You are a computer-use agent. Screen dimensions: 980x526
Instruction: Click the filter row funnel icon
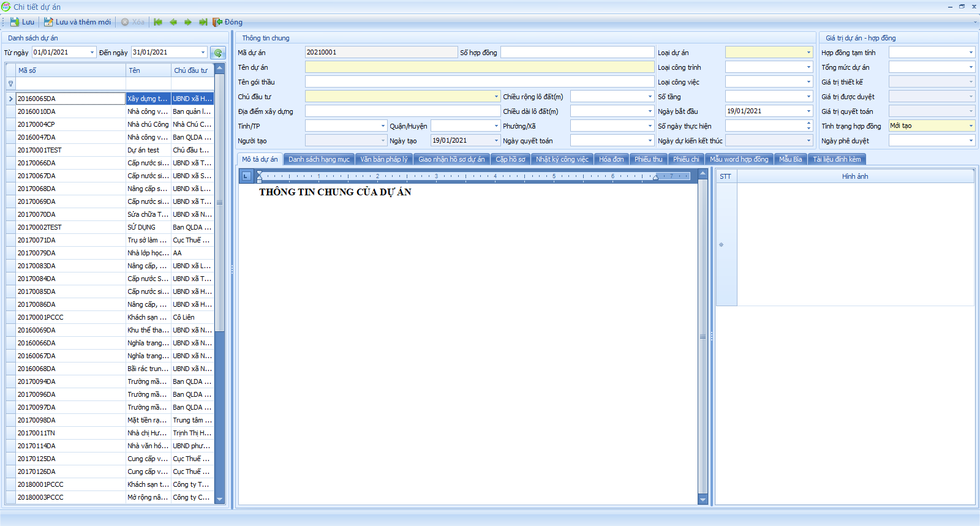10,83
